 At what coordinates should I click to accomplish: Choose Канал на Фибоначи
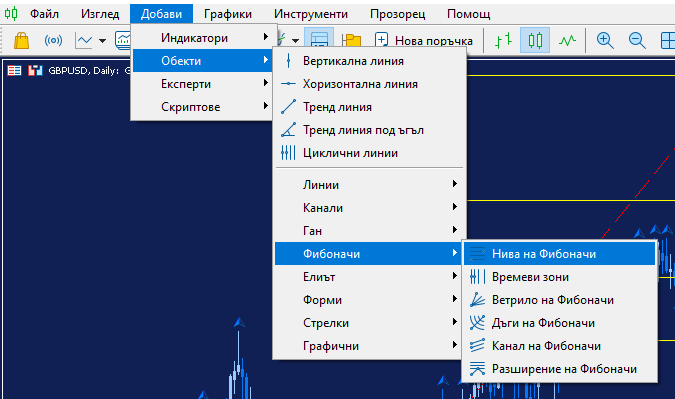coord(559,346)
